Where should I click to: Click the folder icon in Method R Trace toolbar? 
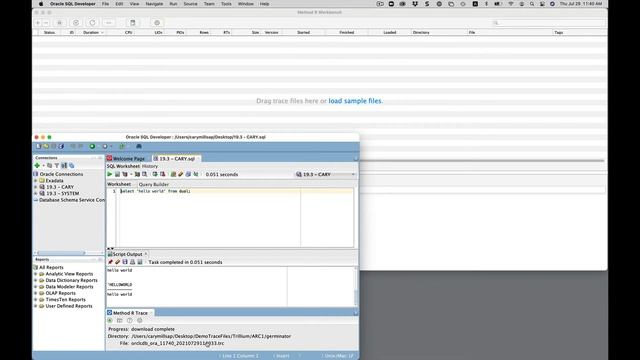120,321
